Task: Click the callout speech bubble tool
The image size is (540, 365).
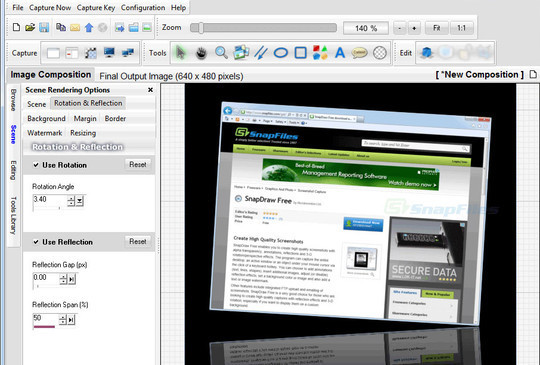Action: coord(360,53)
